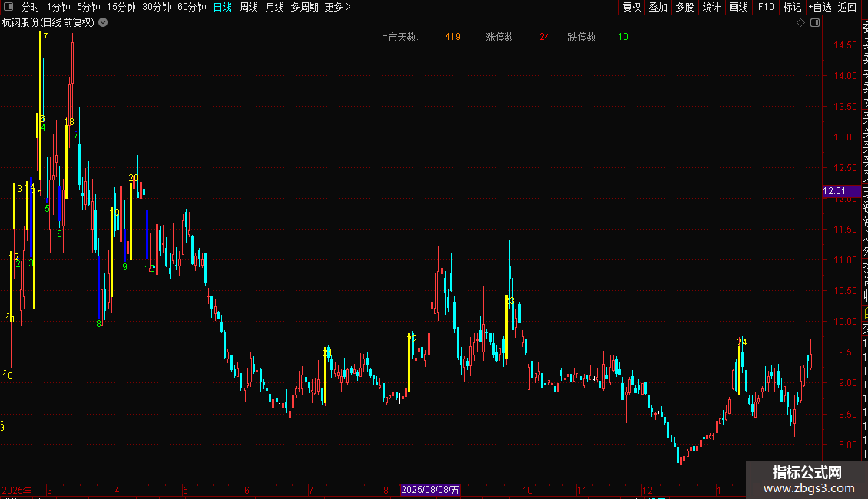
Task: Click the 2025年 label on time axis
Action: [x=17, y=490]
